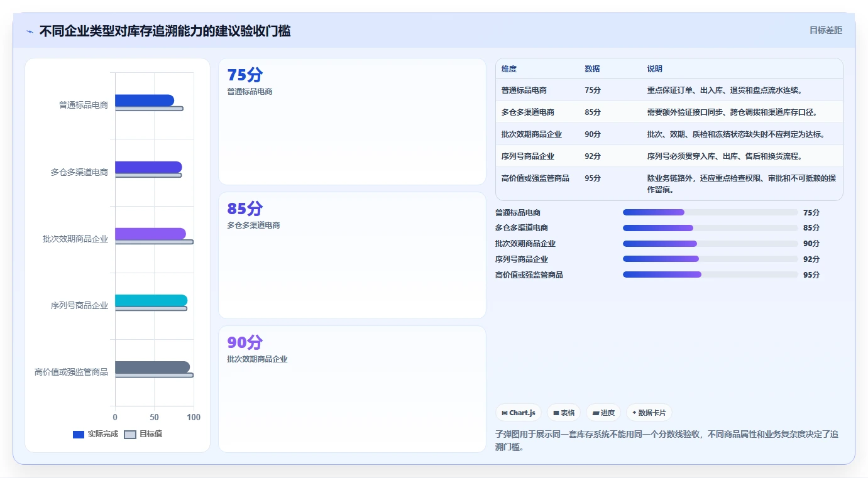Click the 75分 data card
868x478 pixels.
[352, 122]
